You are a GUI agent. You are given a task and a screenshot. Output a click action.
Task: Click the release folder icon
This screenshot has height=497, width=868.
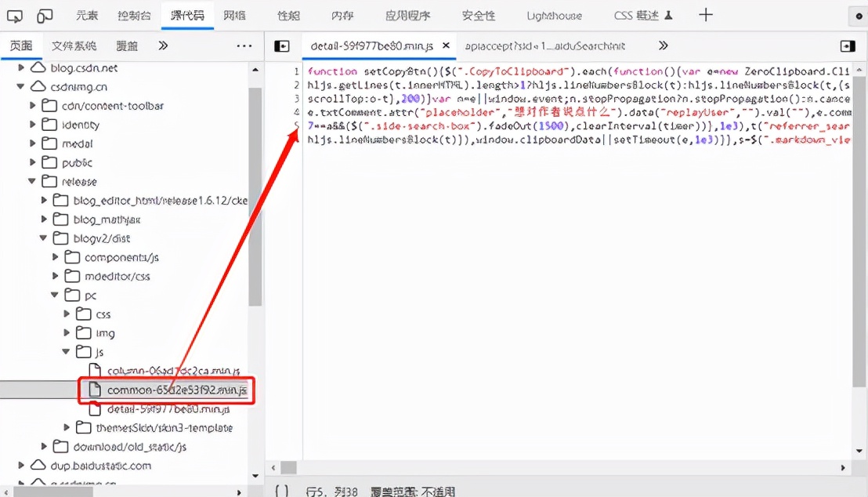coord(49,181)
